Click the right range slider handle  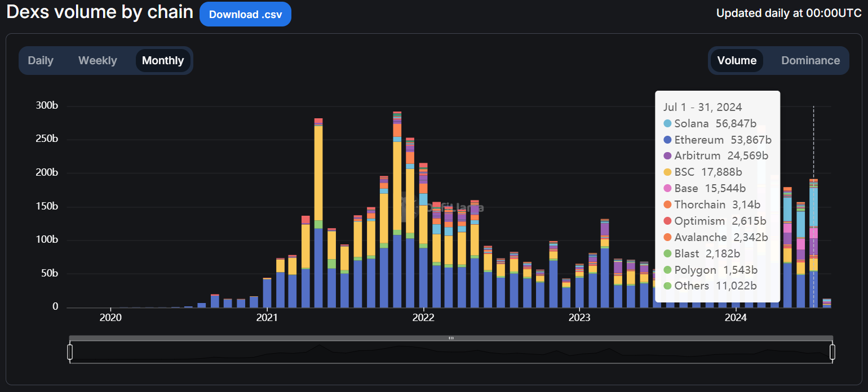(832, 352)
